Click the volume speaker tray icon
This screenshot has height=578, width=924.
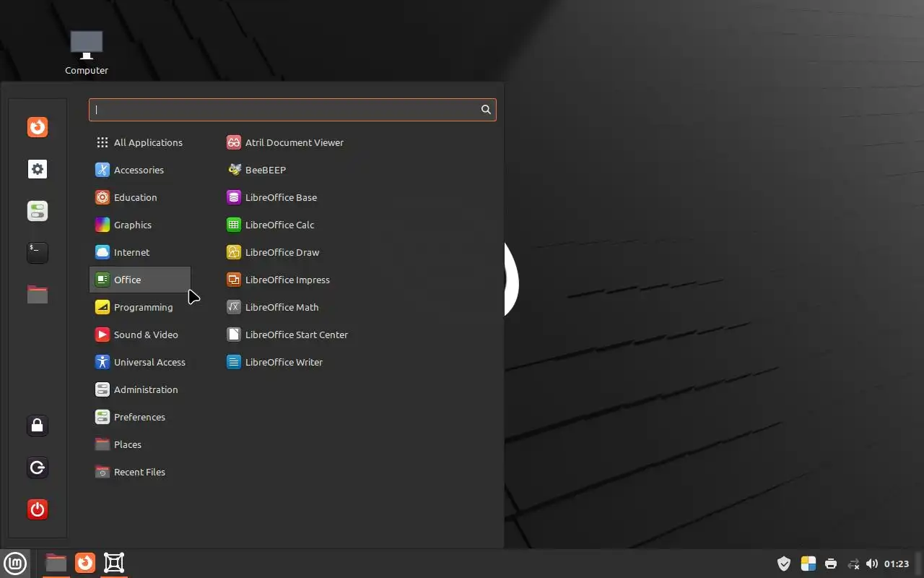click(x=872, y=564)
